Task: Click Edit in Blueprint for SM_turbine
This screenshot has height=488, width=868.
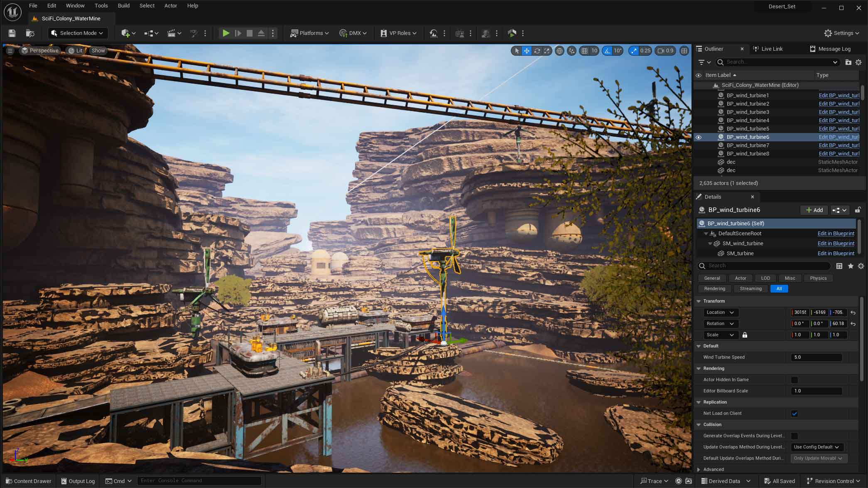Action: click(x=836, y=253)
